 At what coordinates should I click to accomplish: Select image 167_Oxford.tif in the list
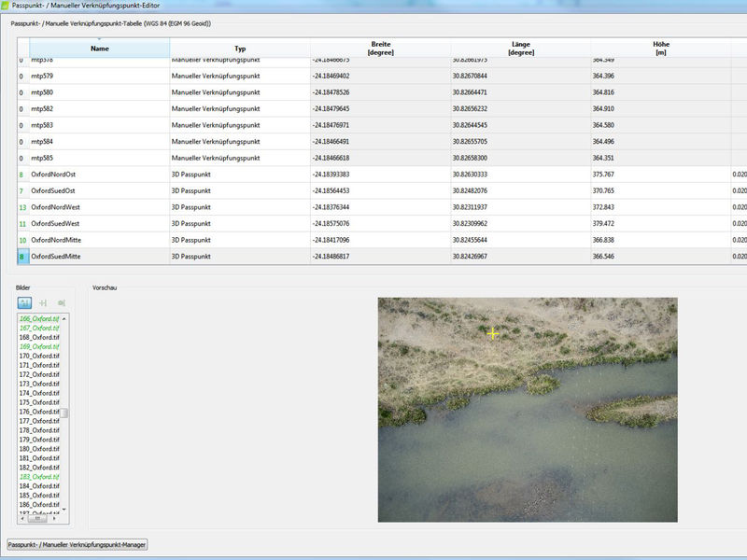point(39,328)
